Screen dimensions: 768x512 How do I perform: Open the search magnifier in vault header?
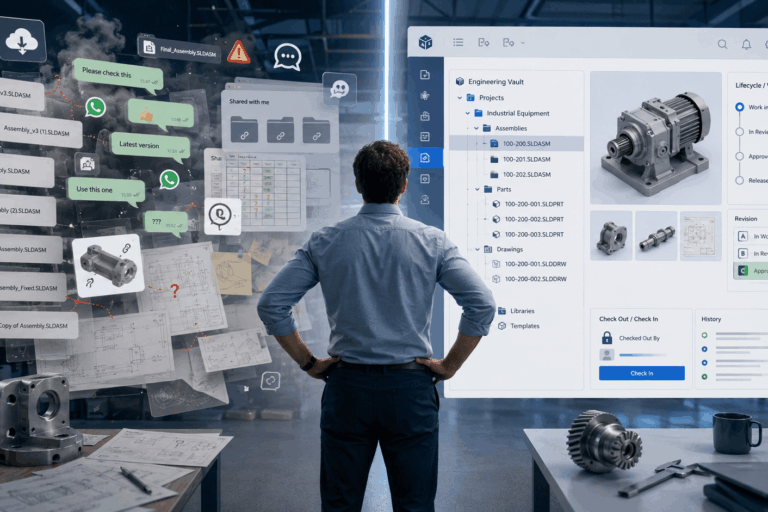pyautogui.click(x=722, y=44)
